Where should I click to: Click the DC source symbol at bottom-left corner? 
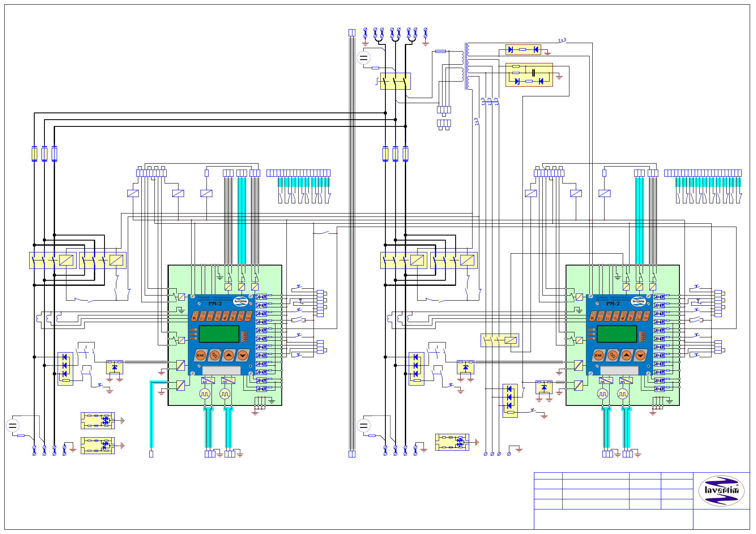(13, 425)
